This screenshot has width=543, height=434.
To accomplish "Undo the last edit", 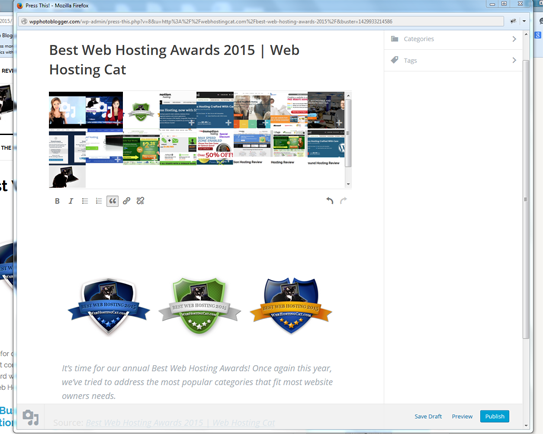I will click(x=330, y=201).
